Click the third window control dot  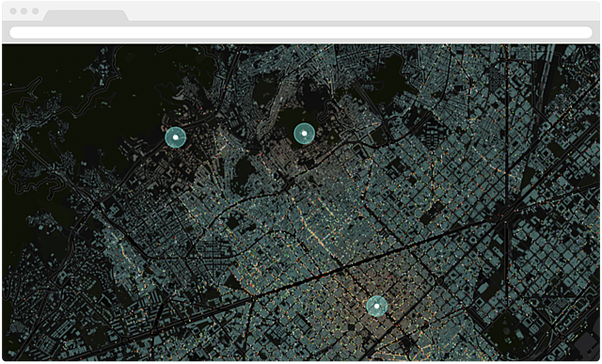point(36,10)
